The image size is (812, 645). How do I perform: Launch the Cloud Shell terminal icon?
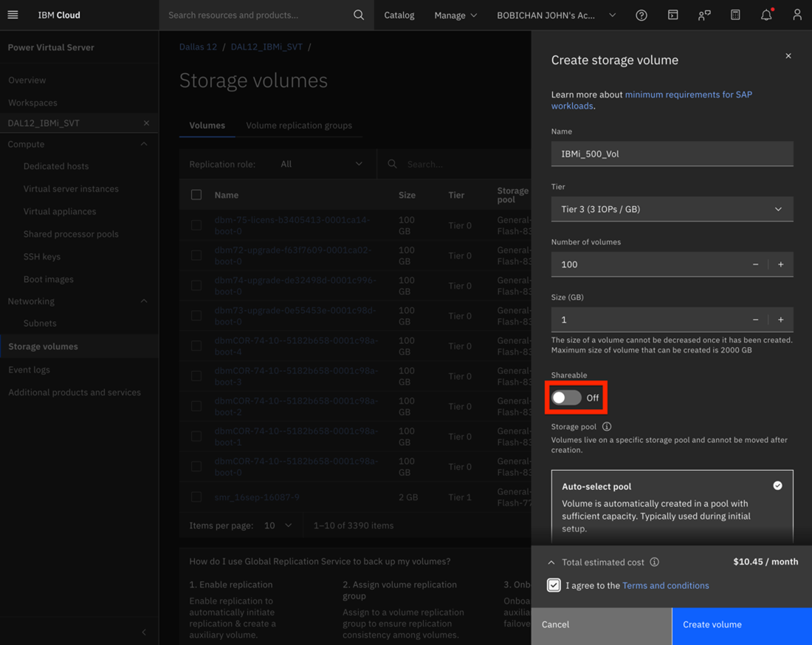tap(672, 15)
